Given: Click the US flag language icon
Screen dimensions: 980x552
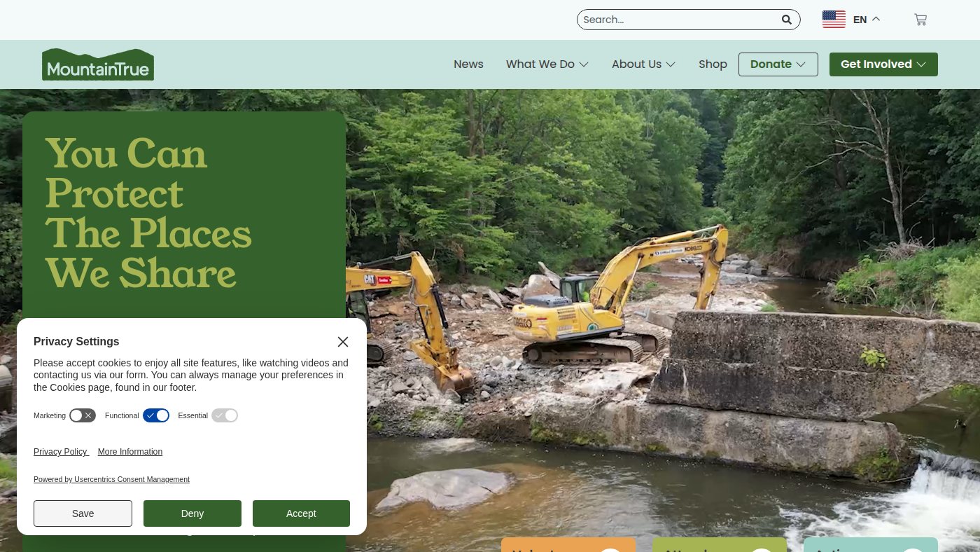Looking at the screenshot, I should [834, 20].
